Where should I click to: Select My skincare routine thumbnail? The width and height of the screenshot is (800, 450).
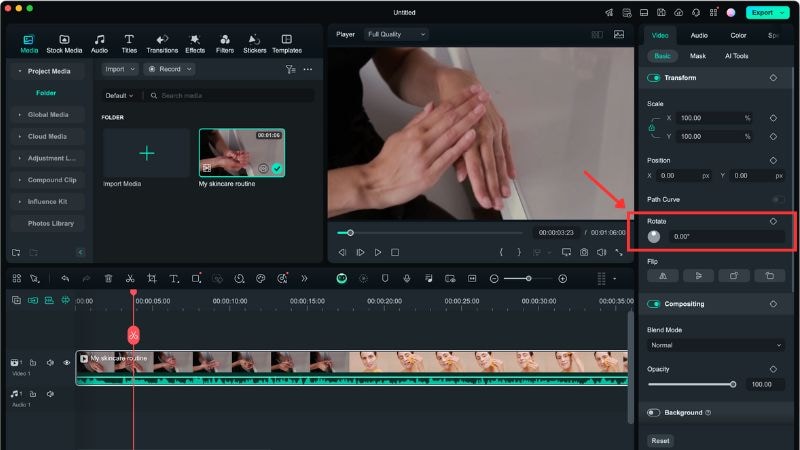tap(242, 153)
